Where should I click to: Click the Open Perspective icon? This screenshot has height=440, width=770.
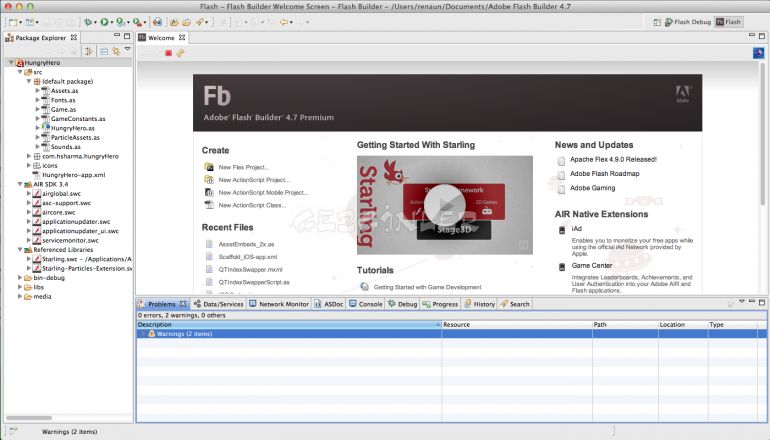(x=657, y=22)
